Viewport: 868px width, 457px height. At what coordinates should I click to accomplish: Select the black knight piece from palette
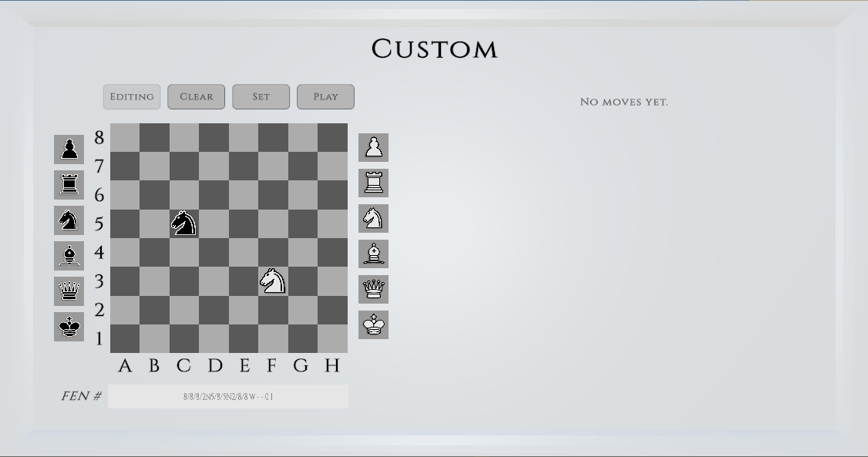click(69, 220)
